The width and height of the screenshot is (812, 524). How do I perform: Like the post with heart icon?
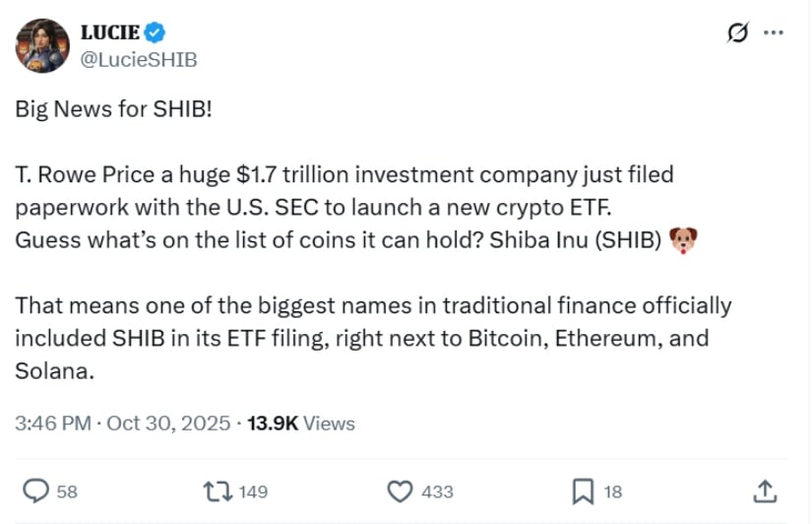400,490
